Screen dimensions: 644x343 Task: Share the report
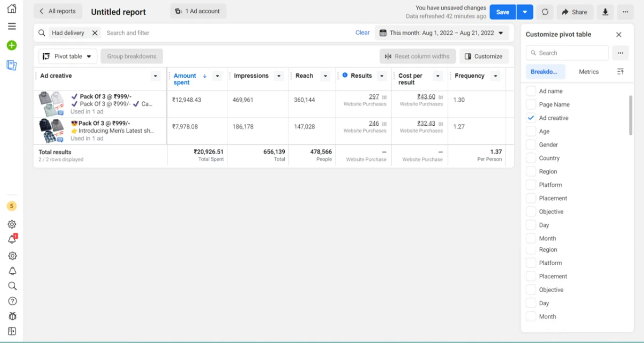[575, 12]
